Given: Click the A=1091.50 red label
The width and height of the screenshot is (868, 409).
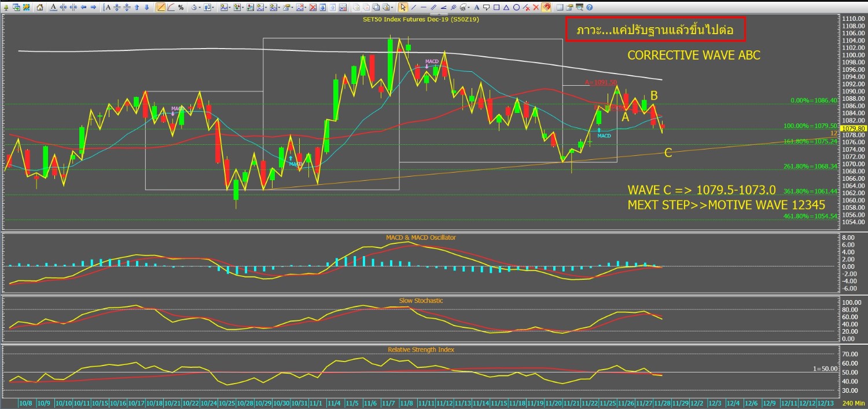Looking at the screenshot, I should [601, 82].
